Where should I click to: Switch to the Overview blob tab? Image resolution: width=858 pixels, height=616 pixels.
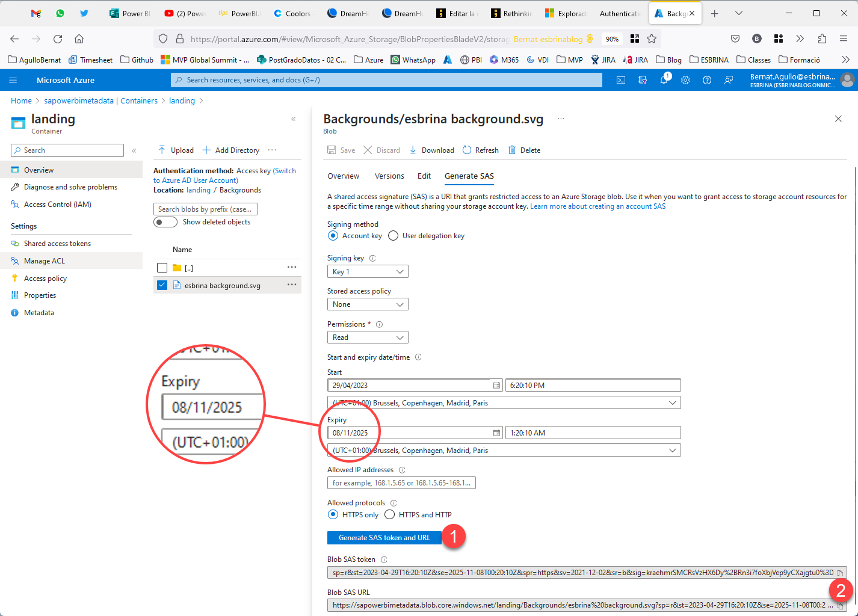click(x=343, y=176)
